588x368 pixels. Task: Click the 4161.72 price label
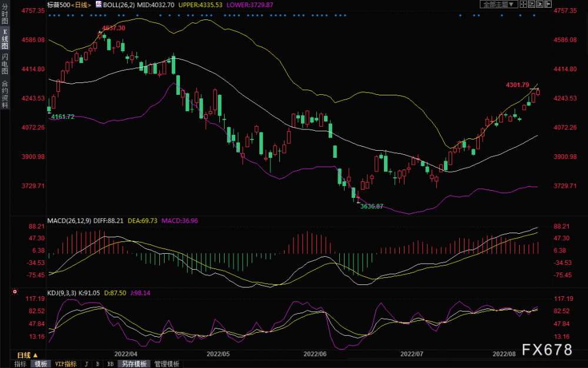pyautogui.click(x=63, y=117)
